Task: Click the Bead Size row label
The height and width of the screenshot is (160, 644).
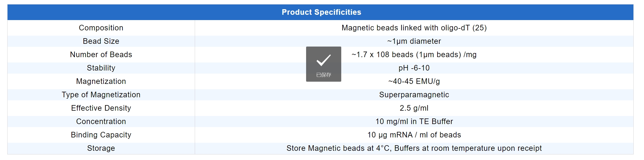Action: click(101, 41)
